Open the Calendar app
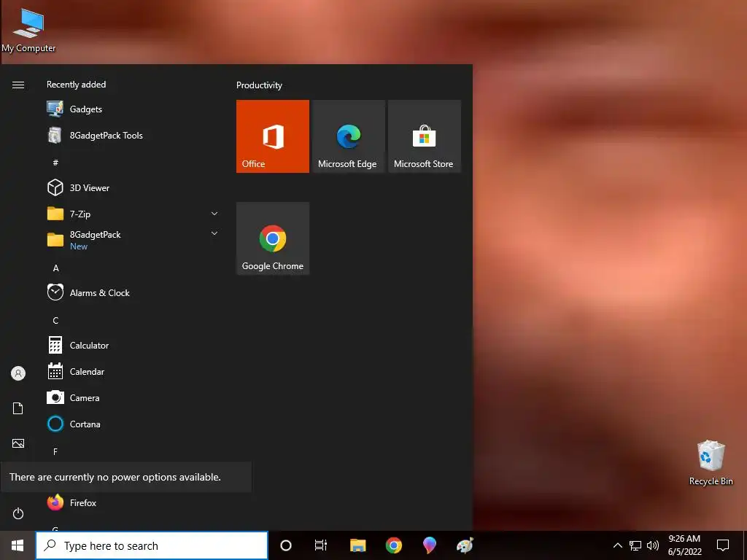This screenshot has width=747, height=560. 132,371
